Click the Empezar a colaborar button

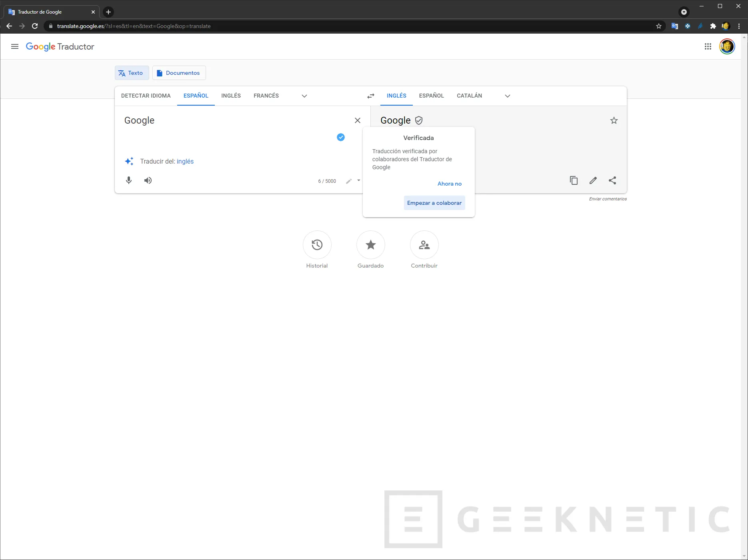pyautogui.click(x=434, y=203)
